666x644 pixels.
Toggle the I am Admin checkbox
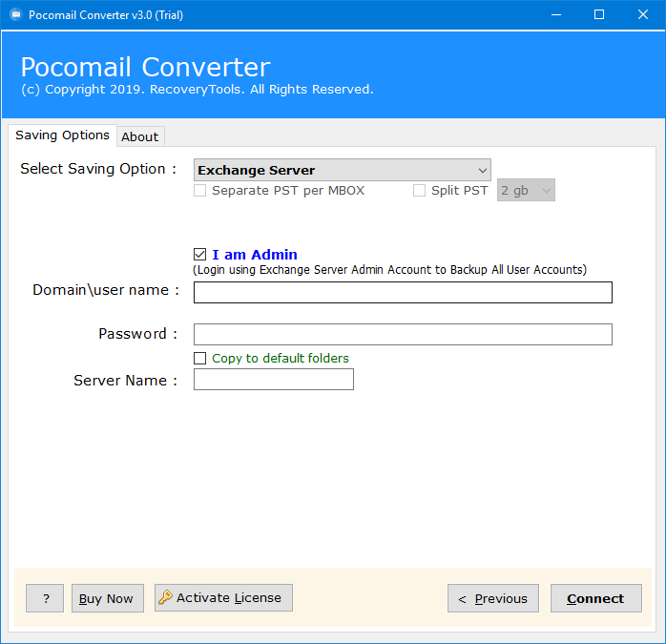point(199,254)
